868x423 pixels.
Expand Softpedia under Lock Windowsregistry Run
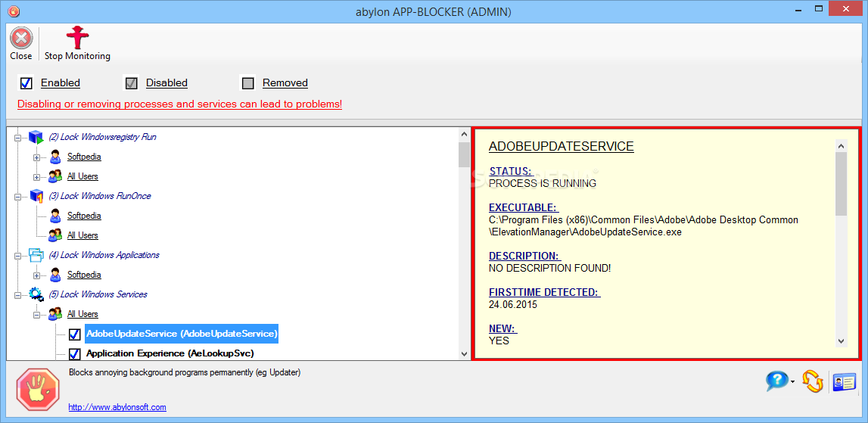(37, 157)
